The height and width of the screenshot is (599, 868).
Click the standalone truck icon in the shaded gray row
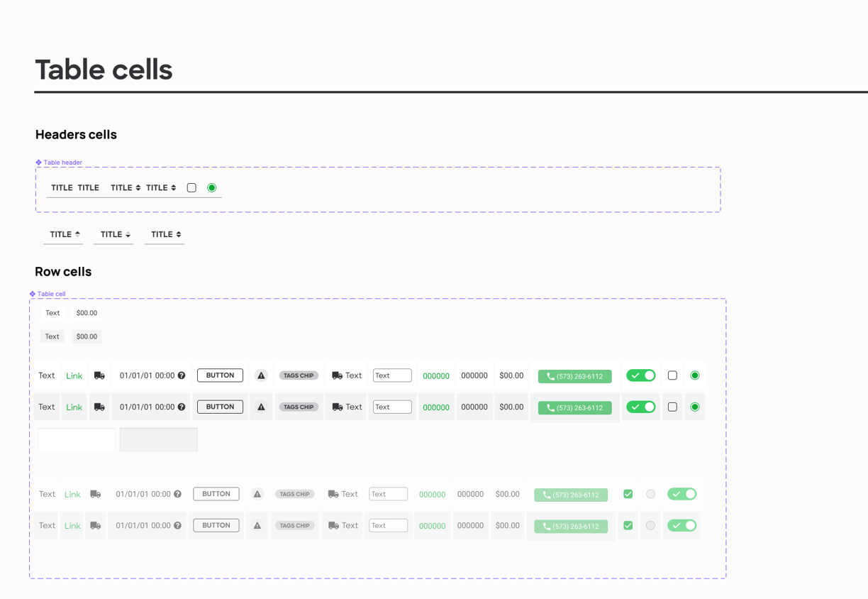pos(99,407)
